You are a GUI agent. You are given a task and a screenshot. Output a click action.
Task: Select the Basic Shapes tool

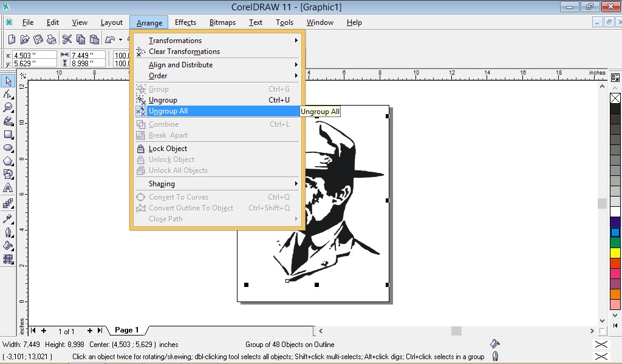pyautogui.click(x=8, y=174)
